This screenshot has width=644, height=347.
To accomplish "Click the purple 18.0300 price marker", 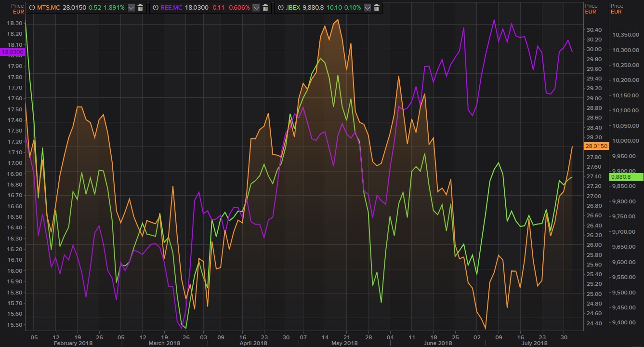I will (13, 51).
